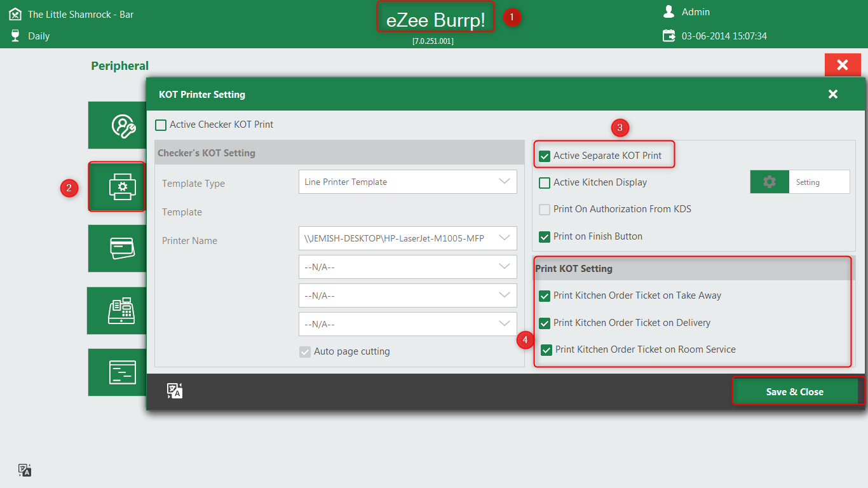Image resolution: width=868 pixels, height=488 pixels.
Task: Toggle Print On Authorization From KDS
Action: click(x=545, y=210)
